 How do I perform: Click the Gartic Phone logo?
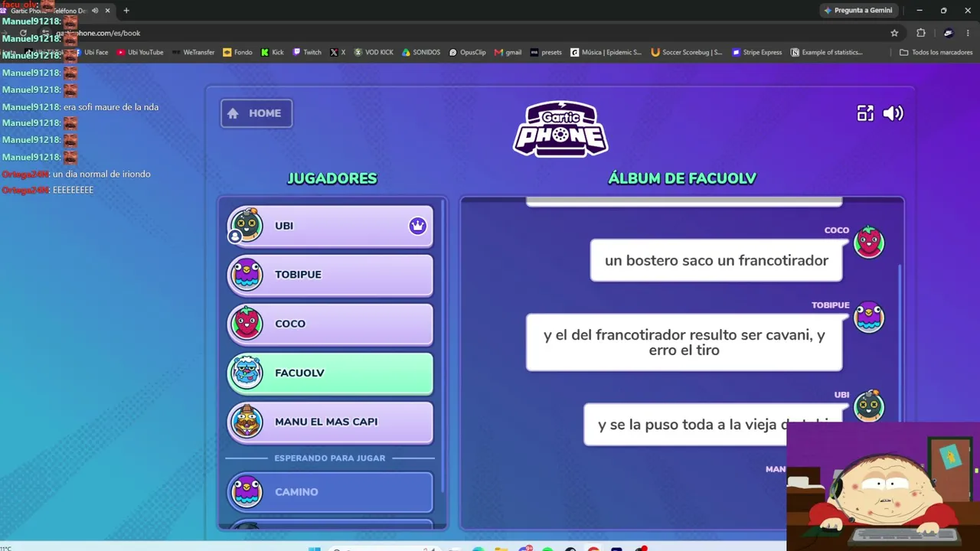560,129
